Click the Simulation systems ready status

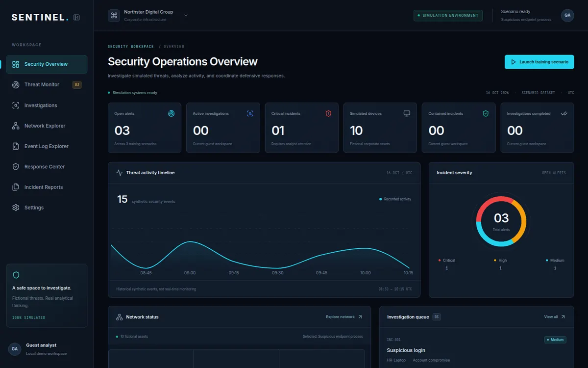[133, 93]
